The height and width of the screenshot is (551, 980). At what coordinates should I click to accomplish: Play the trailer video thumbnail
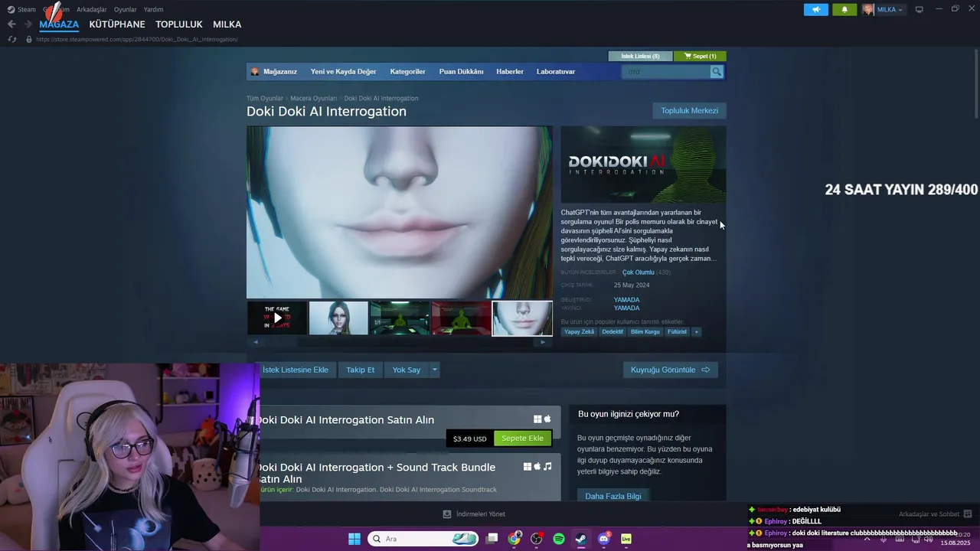tap(277, 318)
